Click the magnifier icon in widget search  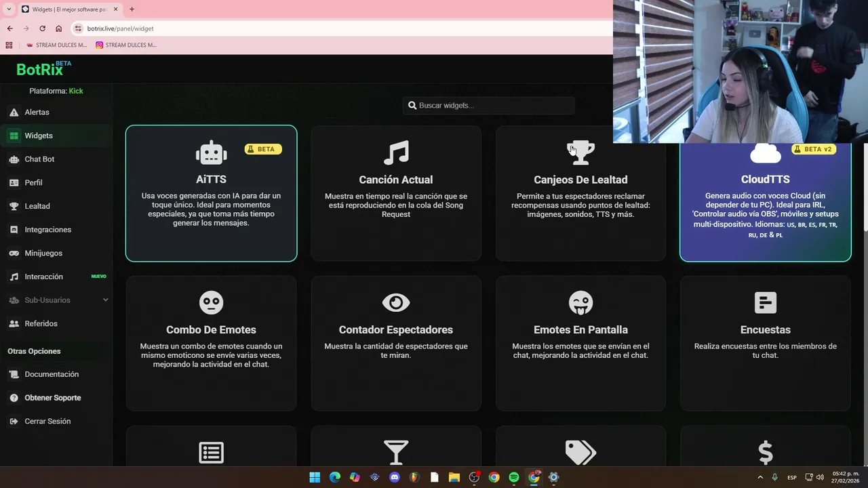coord(412,105)
